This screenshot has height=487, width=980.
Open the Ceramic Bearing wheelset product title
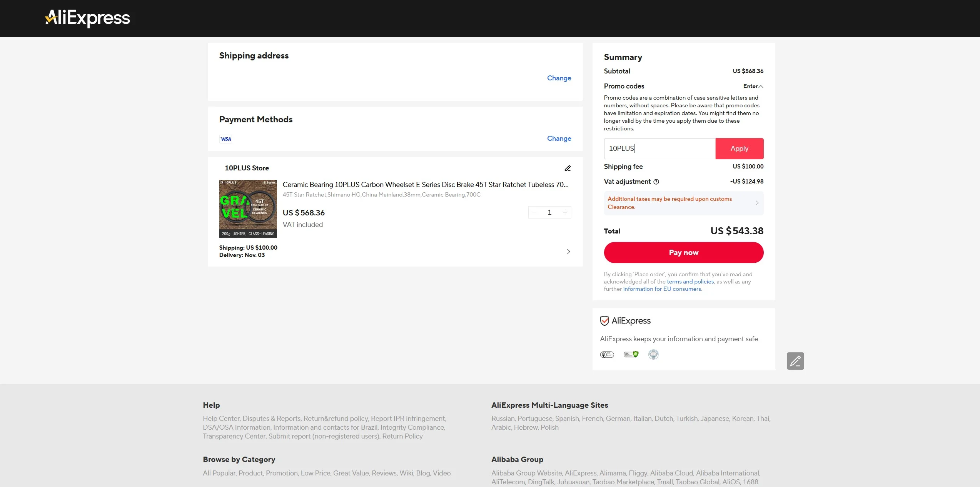point(426,185)
